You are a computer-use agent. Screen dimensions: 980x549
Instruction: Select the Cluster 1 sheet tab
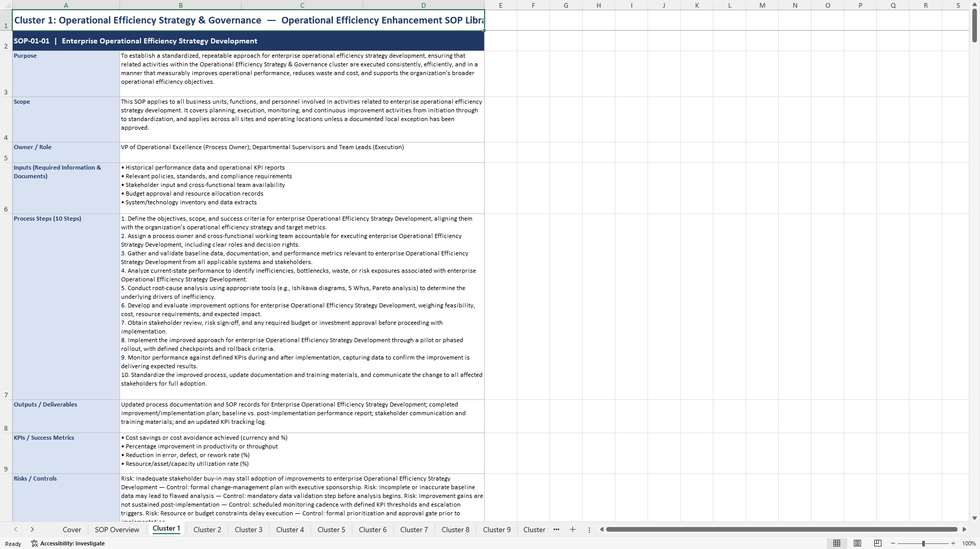(x=166, y=529)
